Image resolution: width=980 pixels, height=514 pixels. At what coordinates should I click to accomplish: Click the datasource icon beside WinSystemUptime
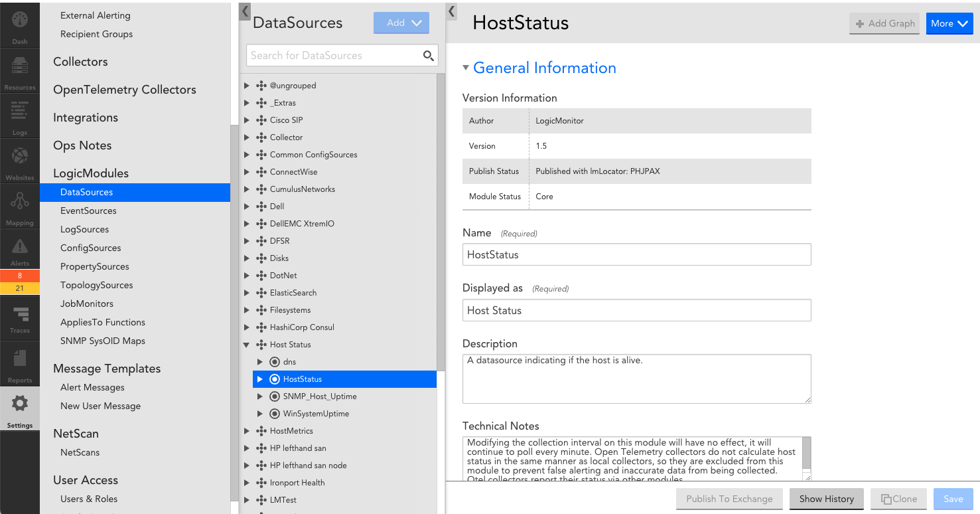275,414
